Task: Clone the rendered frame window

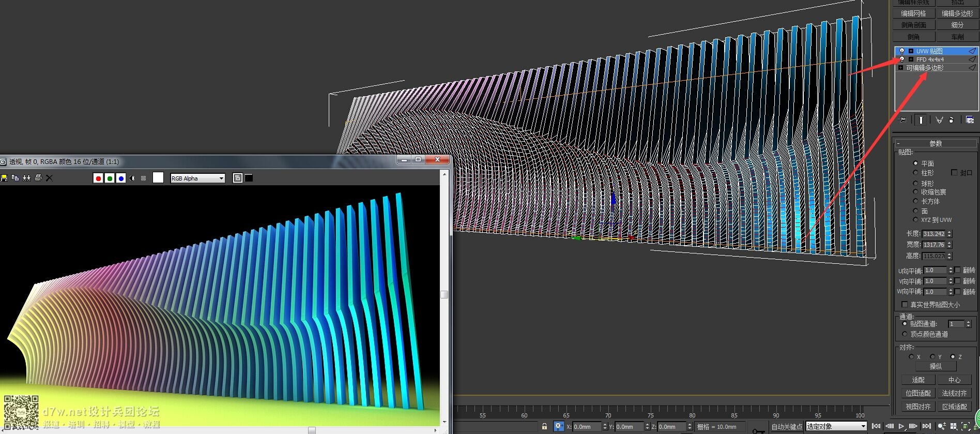Action: tap(26, 178)
